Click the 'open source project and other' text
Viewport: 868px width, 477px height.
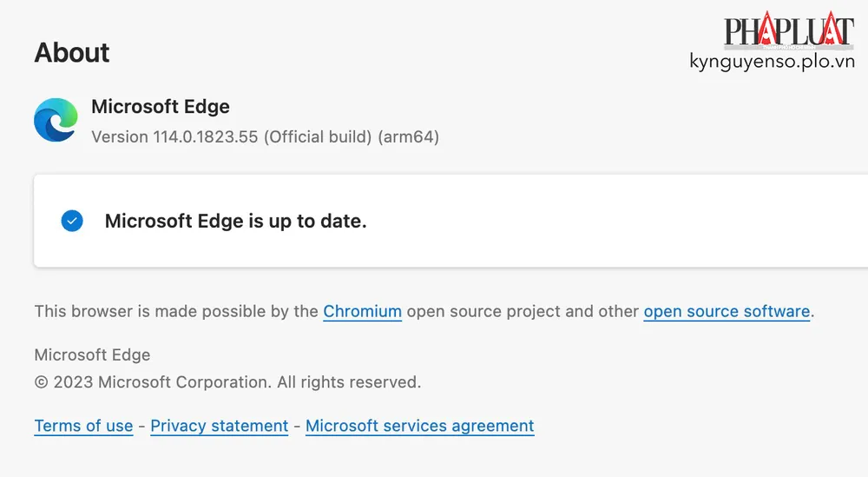[x=523, y=311]
